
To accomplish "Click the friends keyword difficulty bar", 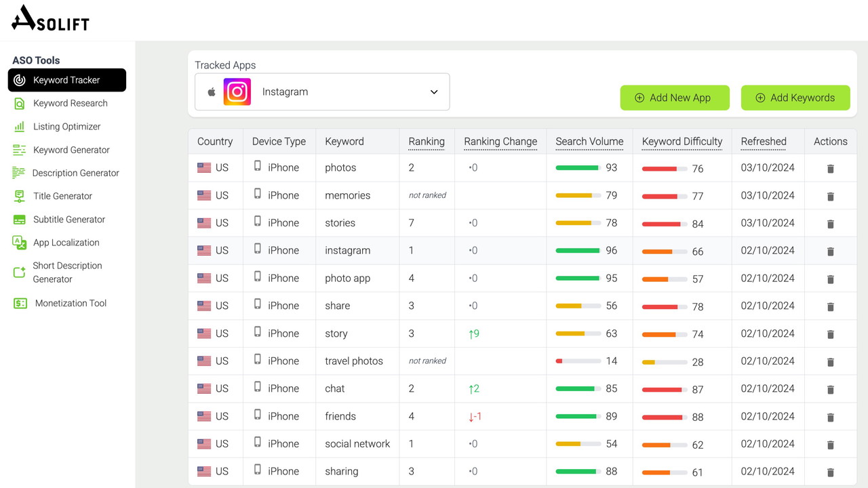I will click(665, 418).
